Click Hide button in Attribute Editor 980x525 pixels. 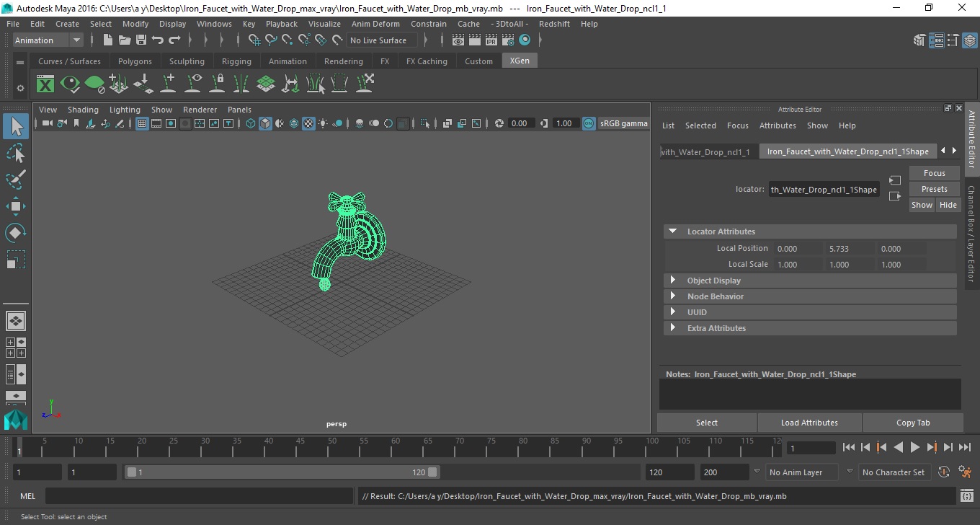click(948, 205)
